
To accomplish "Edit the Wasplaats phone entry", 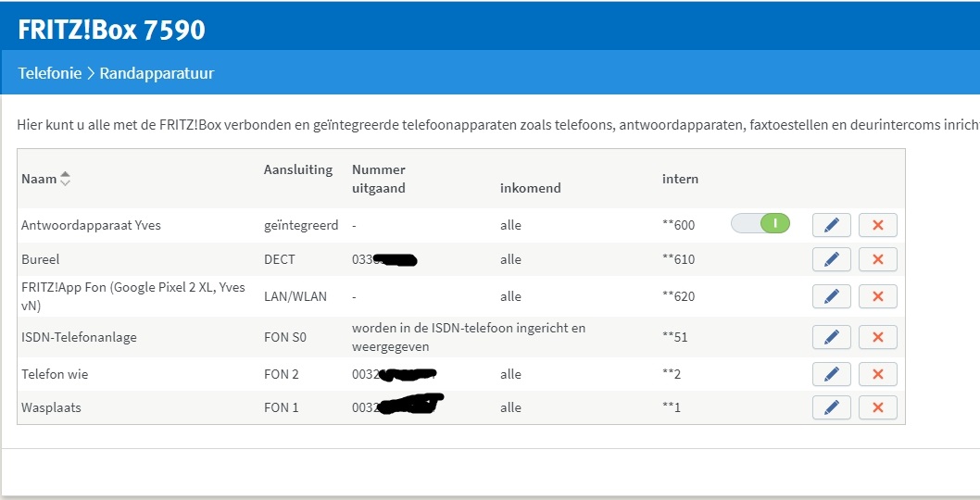I will (x=832, y=407).
